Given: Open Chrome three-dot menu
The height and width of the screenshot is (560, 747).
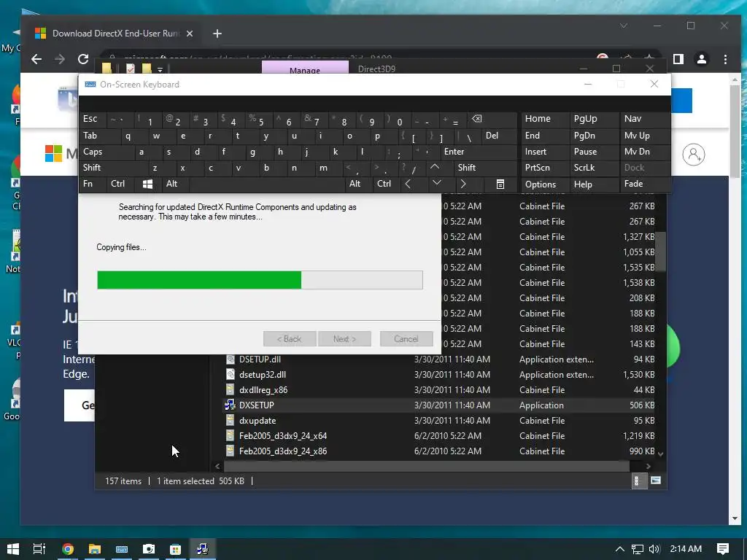Looking at the screenshot, I should (725, 59).
